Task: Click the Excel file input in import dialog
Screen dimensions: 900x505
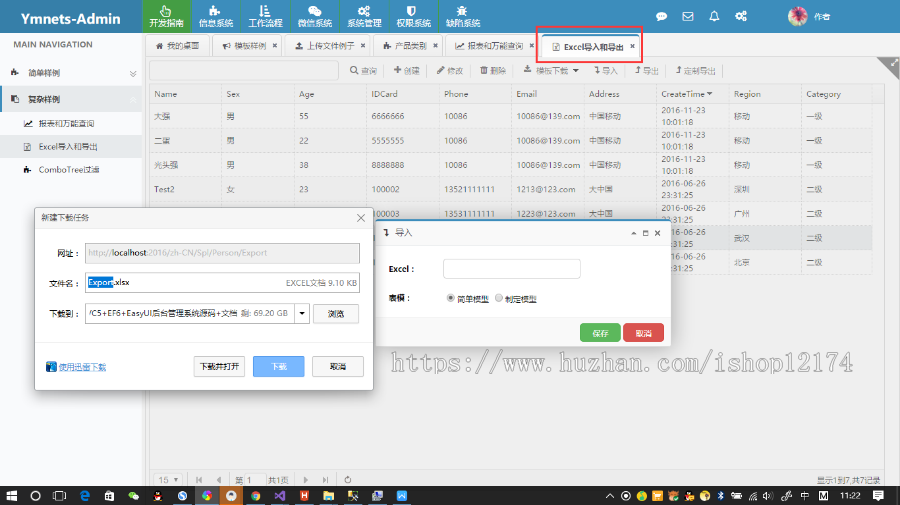Action: [511, 269]
